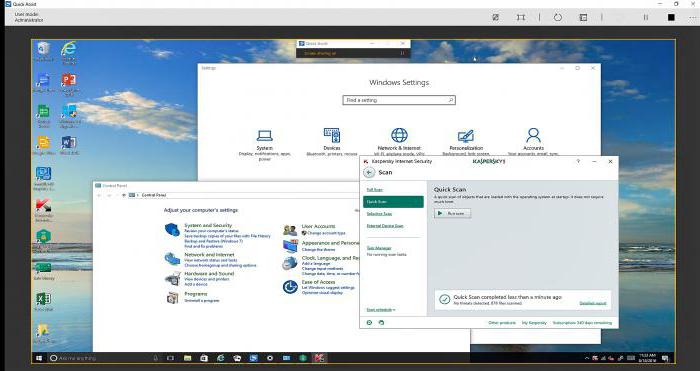Click Kaspersky icon on the taskbar
This screenshot has height=371, width=700.
[319, 358]
